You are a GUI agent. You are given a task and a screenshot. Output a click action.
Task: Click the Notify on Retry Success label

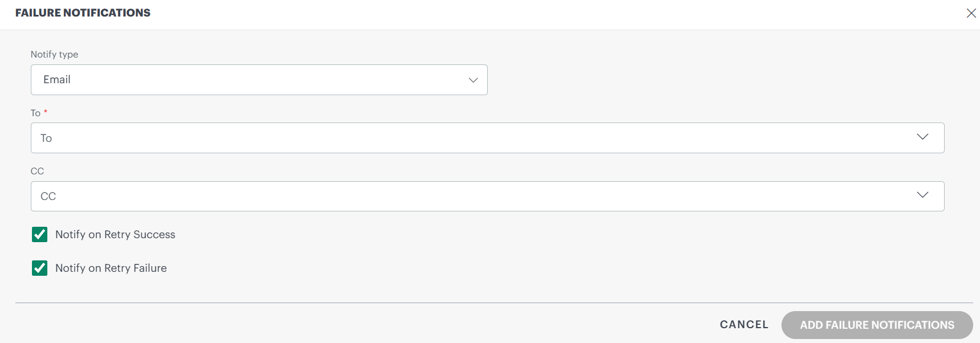115,234
